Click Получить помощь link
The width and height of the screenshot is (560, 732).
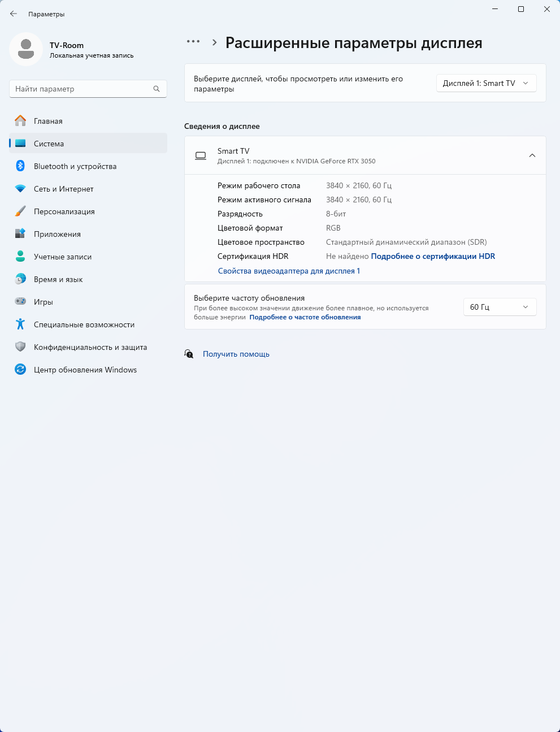(236, 354)
